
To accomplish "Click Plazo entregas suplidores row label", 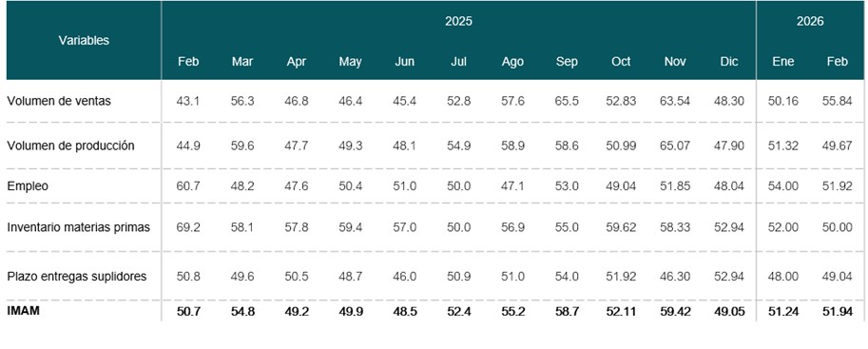I will coord(77,277).
